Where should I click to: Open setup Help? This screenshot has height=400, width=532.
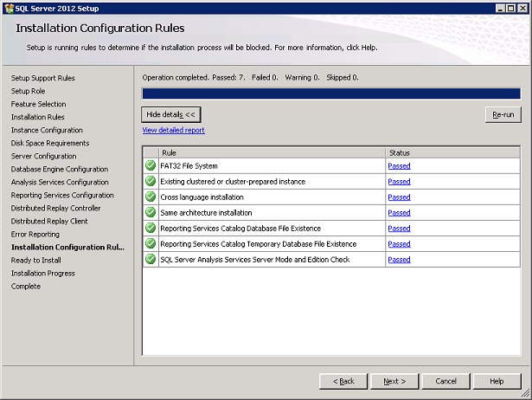pyautogui.click(x=497, y=381)
